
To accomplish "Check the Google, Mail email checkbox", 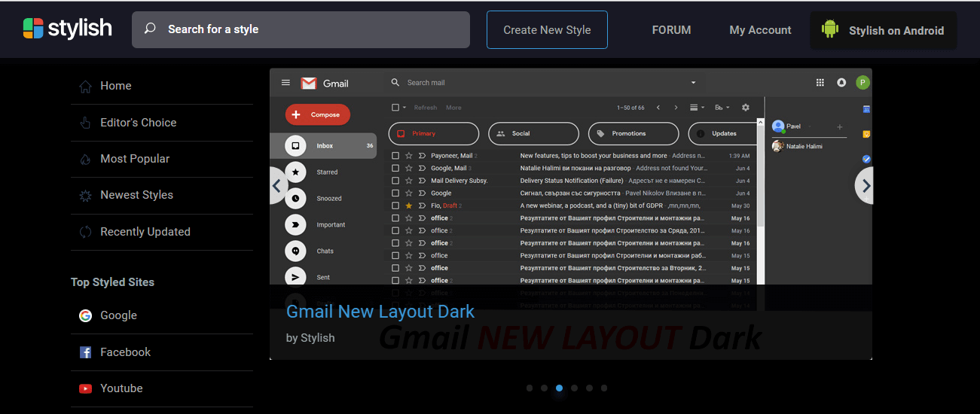I will [x=395, y=168].
